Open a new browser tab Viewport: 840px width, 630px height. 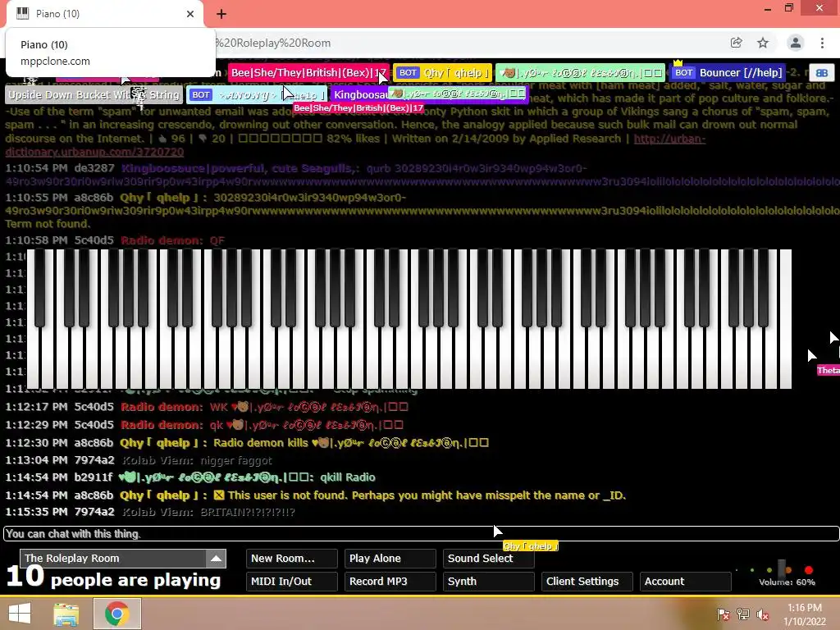click(x=221, y=14)
